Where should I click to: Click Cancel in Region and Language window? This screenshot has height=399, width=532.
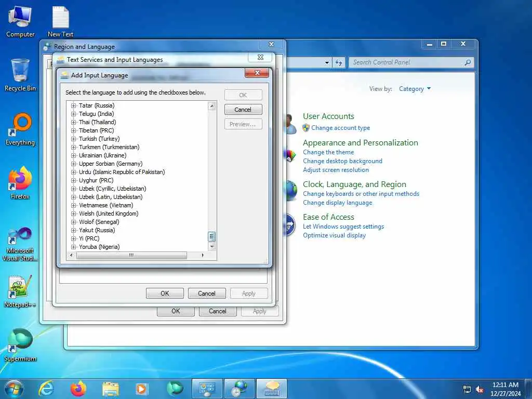click(218, 311)
